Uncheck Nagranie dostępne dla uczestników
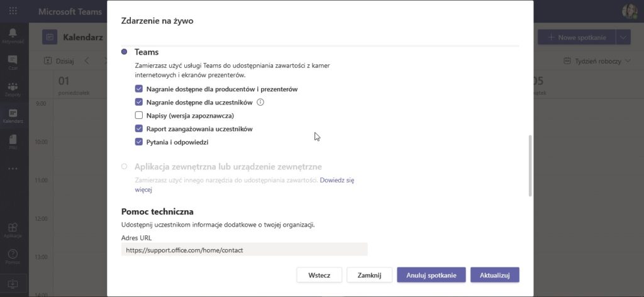 click(x=139, y=103)
